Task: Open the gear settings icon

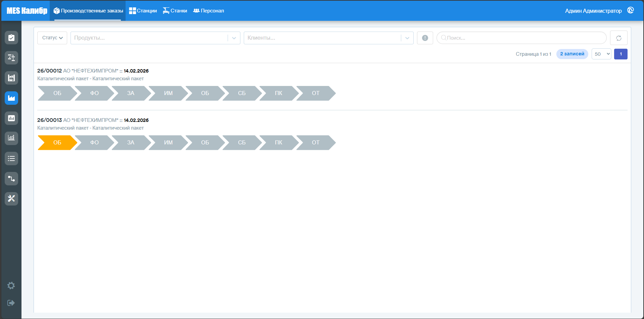Action: (11, 285)
